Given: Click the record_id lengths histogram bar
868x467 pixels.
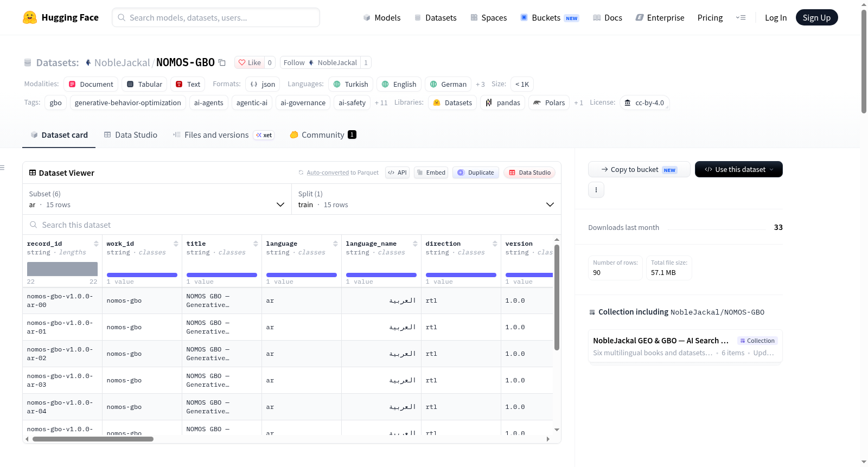Looking at the screenshot, I should point(62,268).
